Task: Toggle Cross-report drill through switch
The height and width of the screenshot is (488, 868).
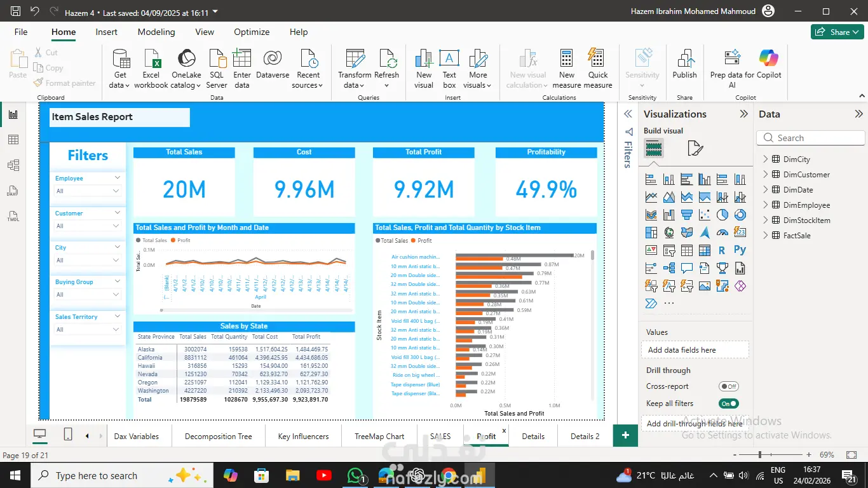Action: [x=728, y=386]
